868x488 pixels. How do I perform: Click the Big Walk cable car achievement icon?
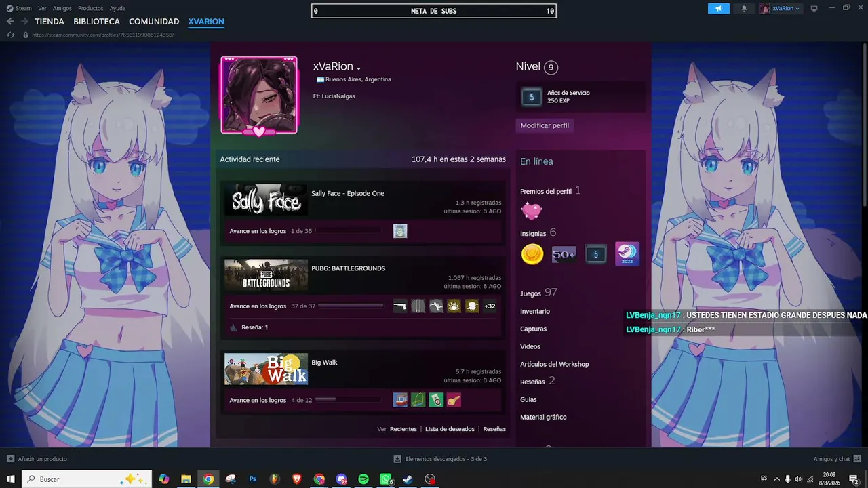pyautogui.click(x=400, y=400)
